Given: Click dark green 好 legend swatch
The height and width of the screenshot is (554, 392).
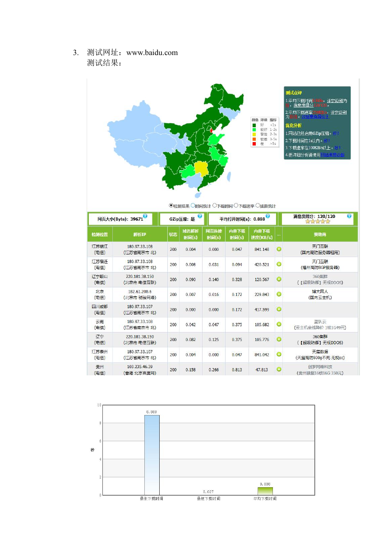Looking at the screenshot, I should coord(254,125).
